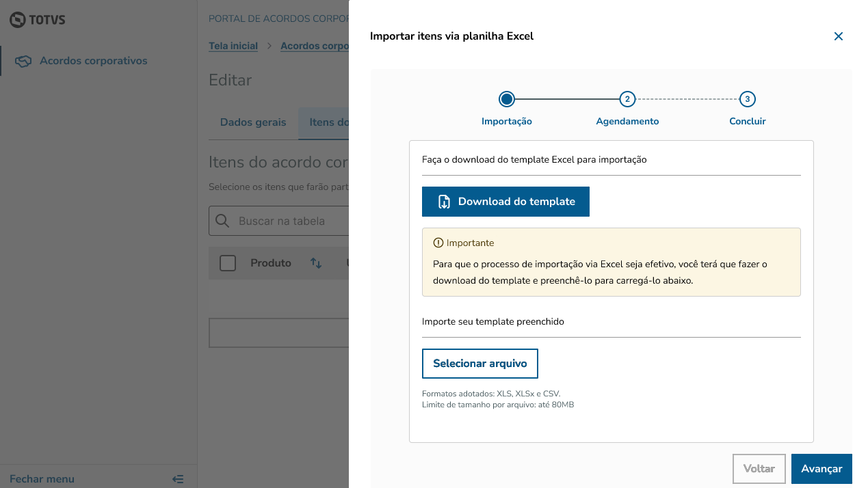868x488 pixels.
Task: Click the search magnifier icon
Action: pos(222,221)
